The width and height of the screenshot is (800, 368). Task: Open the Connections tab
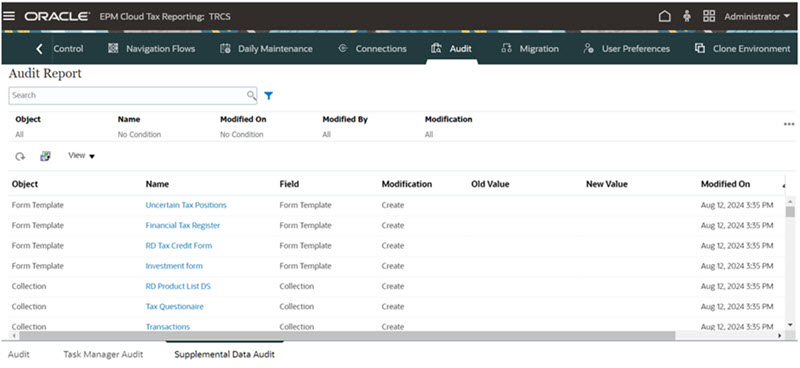pos(381,49)
